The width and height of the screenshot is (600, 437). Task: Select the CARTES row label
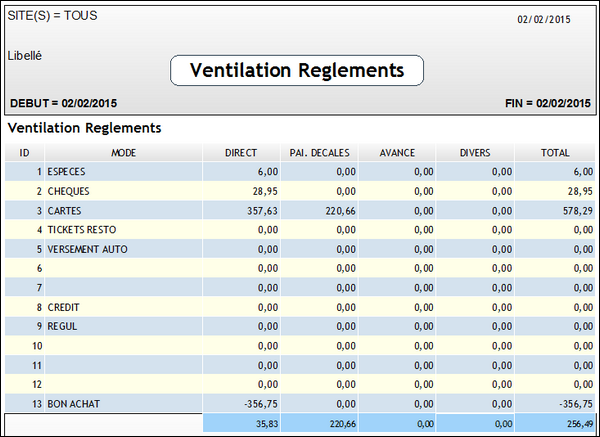tap(66, 210)
